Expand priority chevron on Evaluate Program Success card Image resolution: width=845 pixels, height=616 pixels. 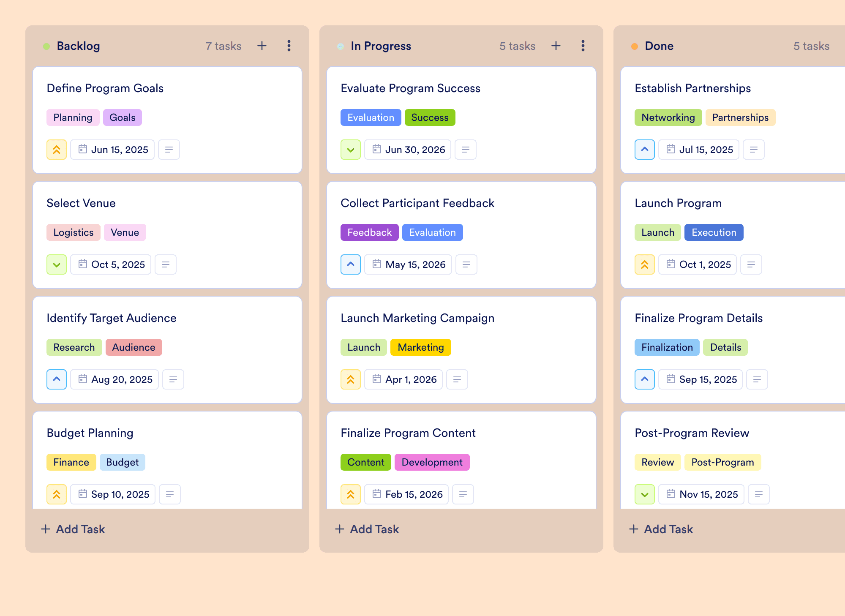(x=351, y=150)
